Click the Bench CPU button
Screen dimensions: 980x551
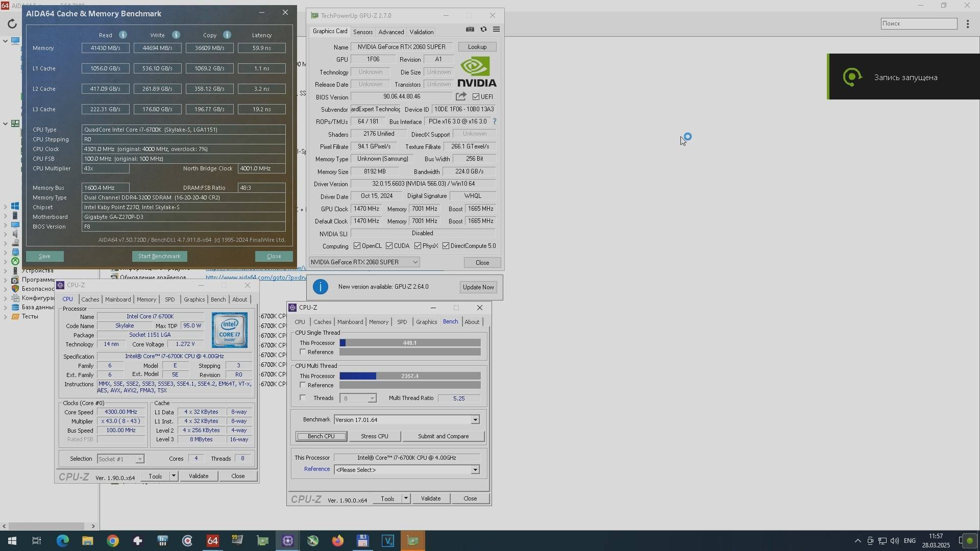[322, 436]
